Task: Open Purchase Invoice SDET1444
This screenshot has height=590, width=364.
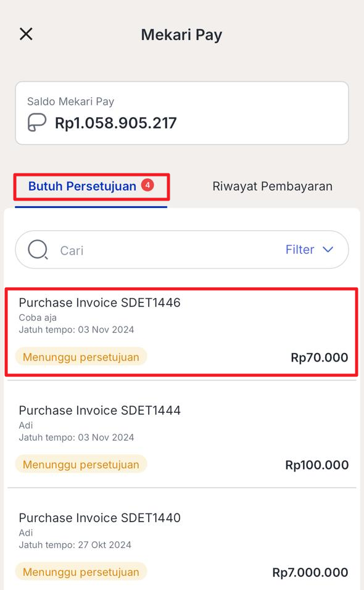Action: click(182, 436)
